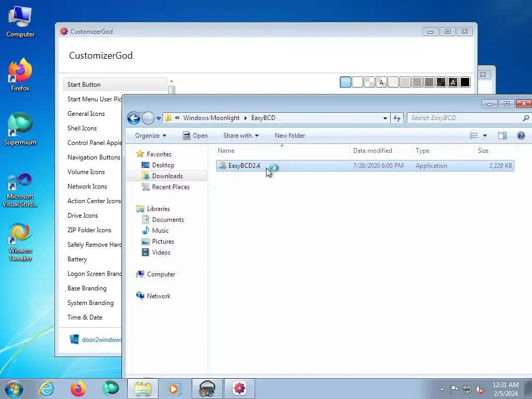Viewport: 532px width, 399px height.
Task: Select Battery in the CustomizerGod list
Action: tap(77, 259)
